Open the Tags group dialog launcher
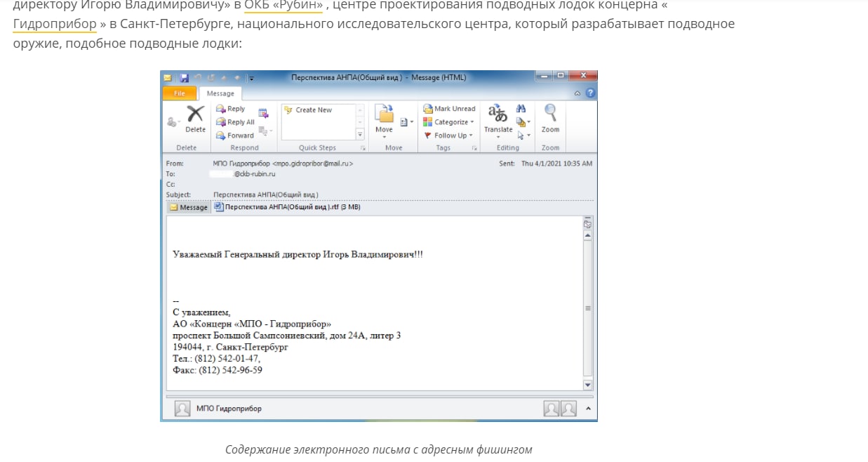 tap(475, 148)
